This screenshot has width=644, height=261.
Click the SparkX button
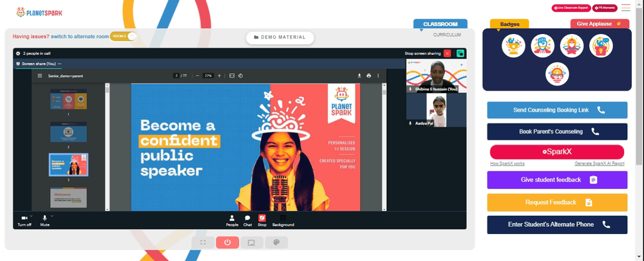tap(557, 152)
